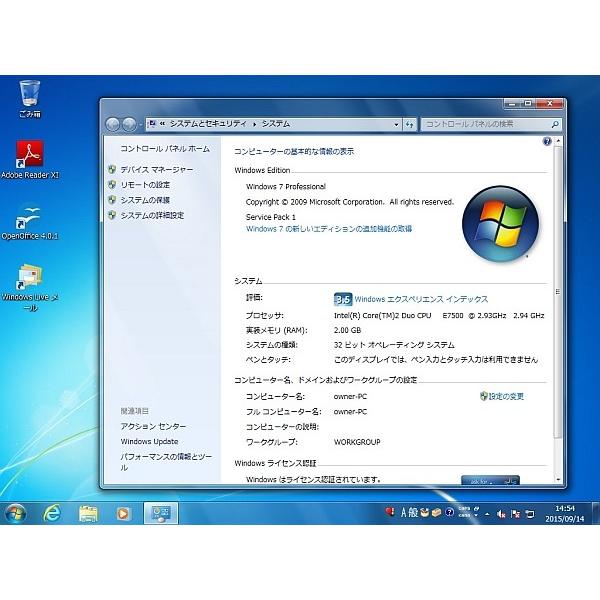Click 設定の変更 next to computer name
Screen dimensions: 600x600
click(x=505, y=396)
